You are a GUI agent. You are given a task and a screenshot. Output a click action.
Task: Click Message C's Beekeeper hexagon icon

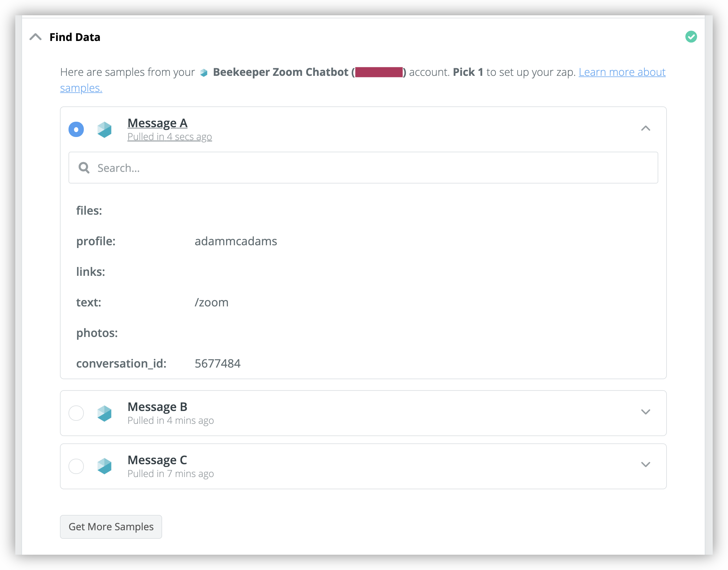[104, 466]
